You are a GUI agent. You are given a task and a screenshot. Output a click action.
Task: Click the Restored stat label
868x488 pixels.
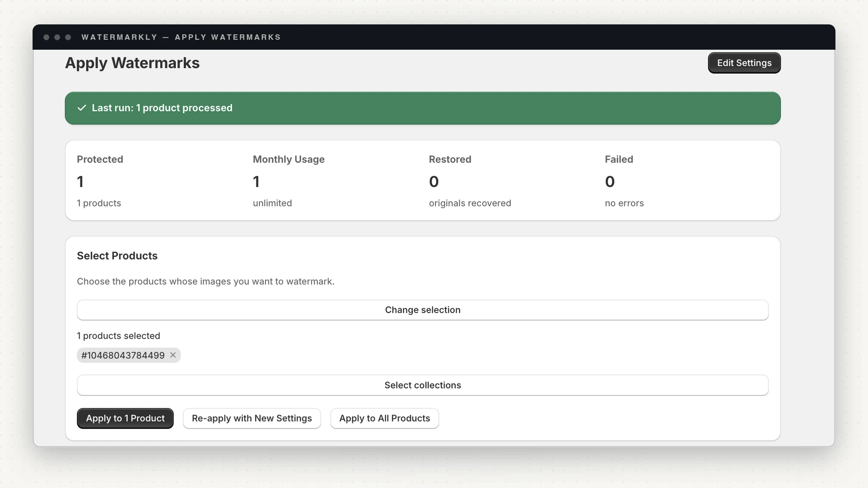click(450, 160)
